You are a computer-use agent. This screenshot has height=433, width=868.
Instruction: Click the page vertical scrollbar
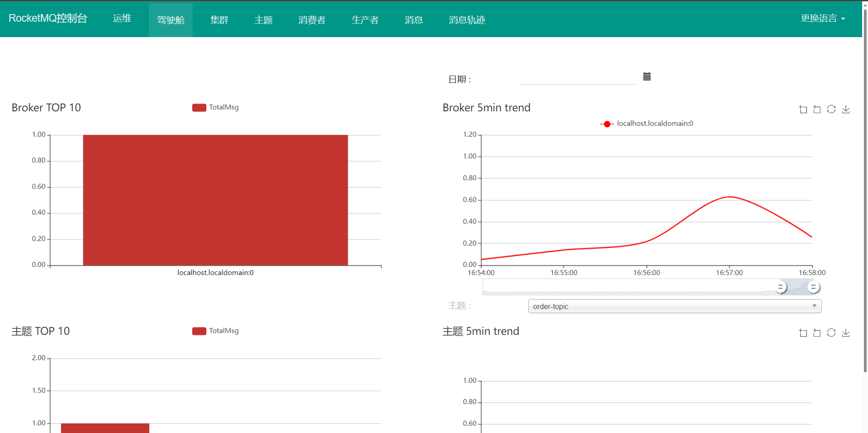click(865, 190)
